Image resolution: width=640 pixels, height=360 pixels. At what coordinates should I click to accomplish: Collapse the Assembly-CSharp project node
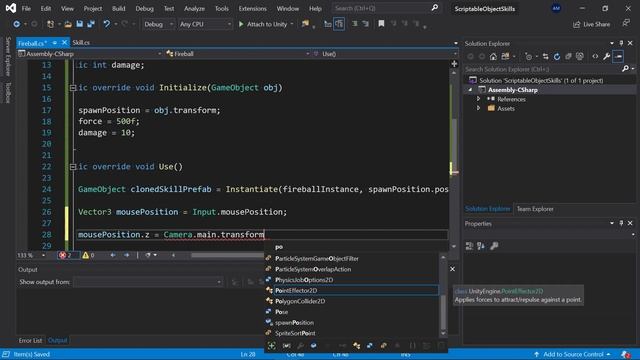point(470,90)
